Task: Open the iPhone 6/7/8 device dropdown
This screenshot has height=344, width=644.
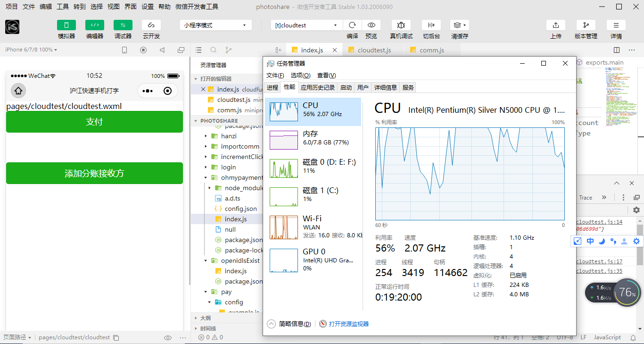Action: click(x=31, y=50)
